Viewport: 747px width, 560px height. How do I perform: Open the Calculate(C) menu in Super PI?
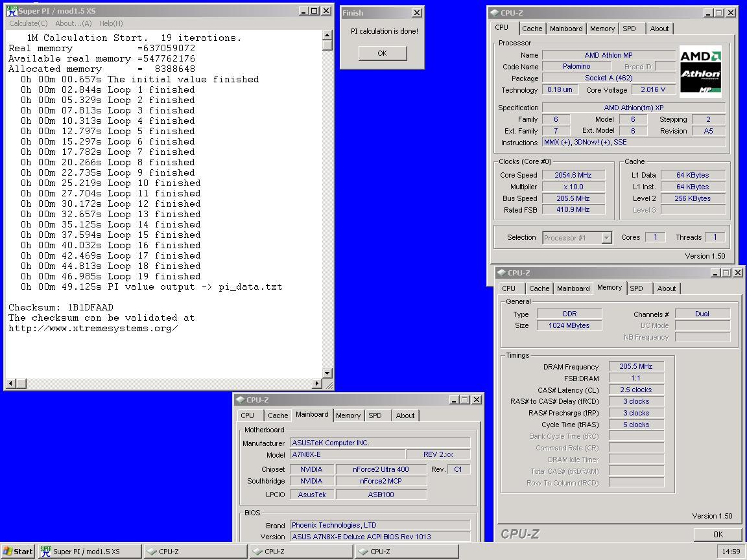click(28, 23)
